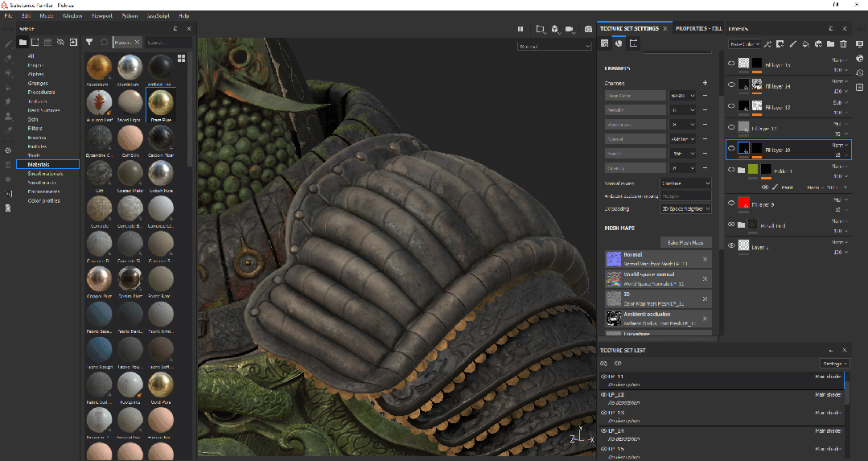This screenshot has height=461, width=868.
Task: Click the delete layer trash icon
Action: click(x=843, y=43)
